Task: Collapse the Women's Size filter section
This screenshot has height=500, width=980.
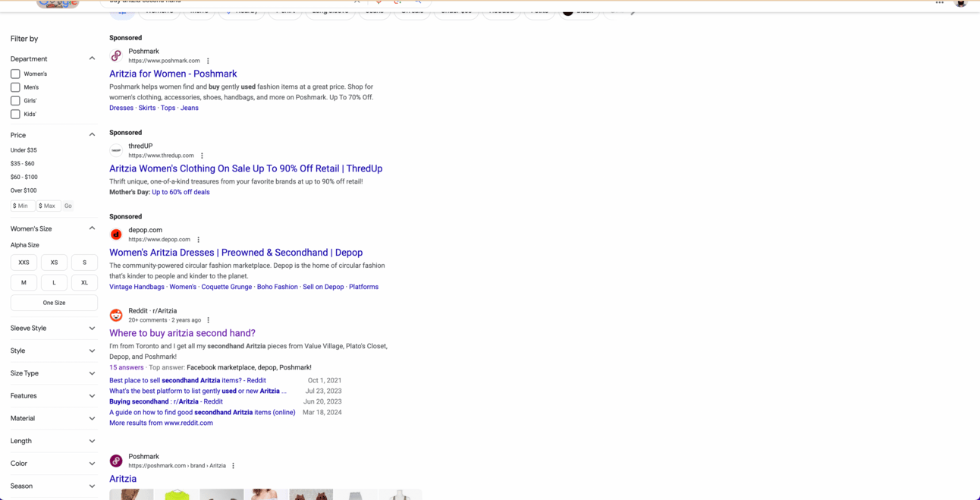Action: (92, 228)
